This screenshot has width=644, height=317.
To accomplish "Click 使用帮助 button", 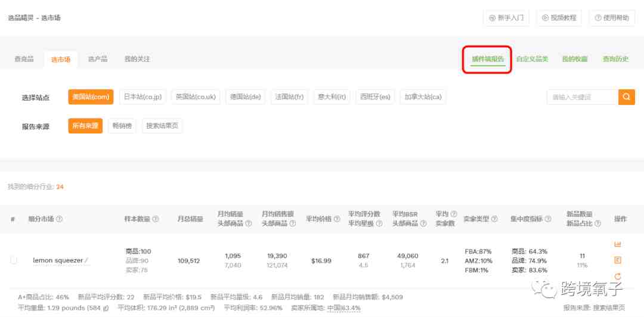I will click(x=612, y=18).
